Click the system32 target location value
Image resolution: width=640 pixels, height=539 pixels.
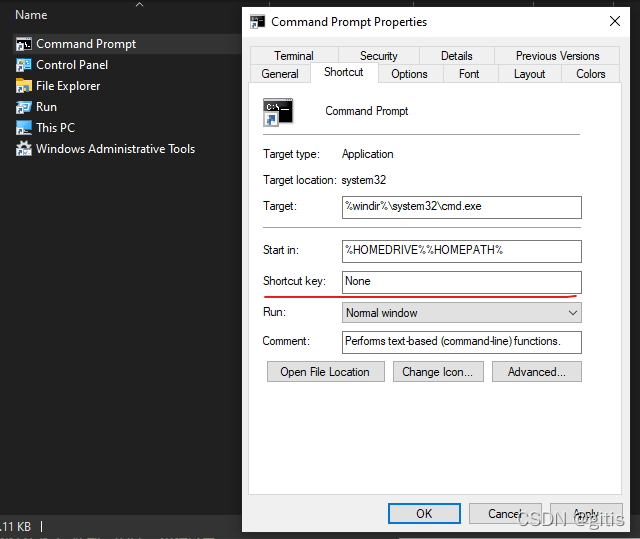pyautogui.click(x=363, y=180)
